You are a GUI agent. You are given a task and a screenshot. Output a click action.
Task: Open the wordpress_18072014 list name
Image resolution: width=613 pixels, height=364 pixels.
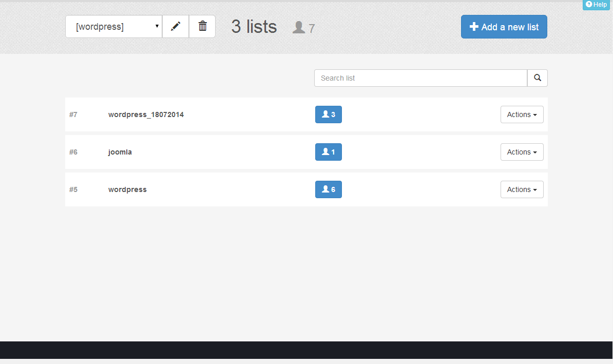(x=146, y=114)
